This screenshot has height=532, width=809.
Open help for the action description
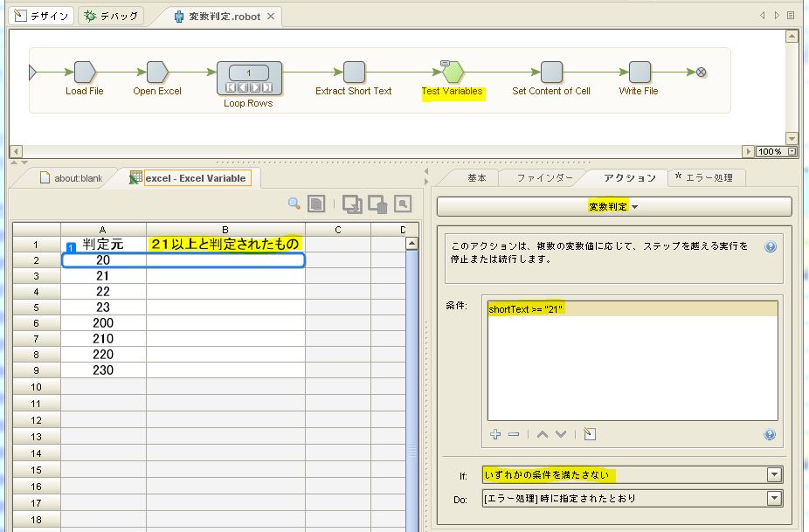pyautogui.click(x=771, y=246)
